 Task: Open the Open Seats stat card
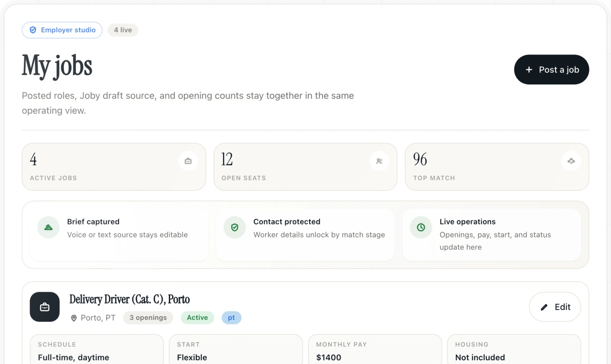tap(305, 167)
